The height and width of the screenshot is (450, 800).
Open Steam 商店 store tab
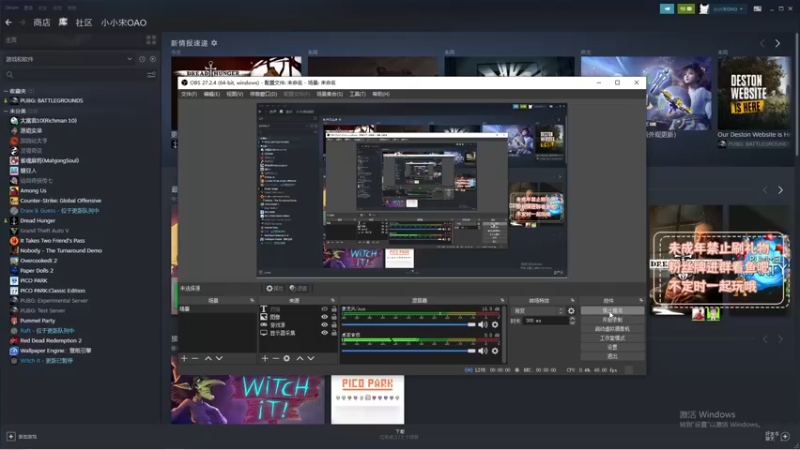(x=42, y=22)
